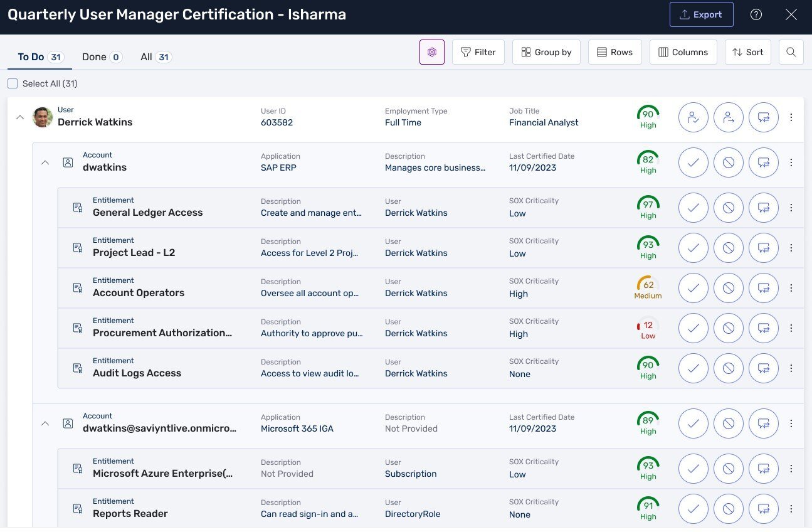812x532 pixels.
Task: Switch to the Done tab
Action: (102, 56)
